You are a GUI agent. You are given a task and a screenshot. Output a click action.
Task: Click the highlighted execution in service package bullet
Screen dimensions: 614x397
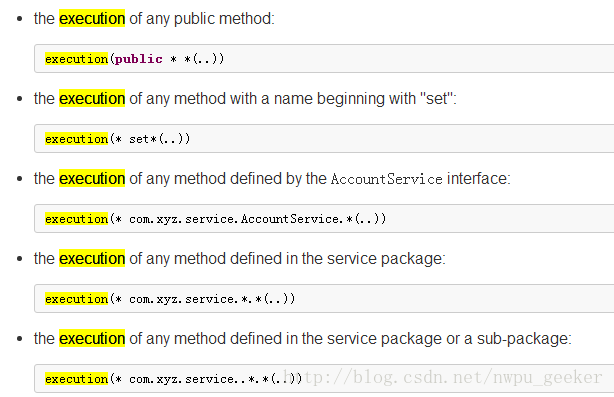pos(92,258)
